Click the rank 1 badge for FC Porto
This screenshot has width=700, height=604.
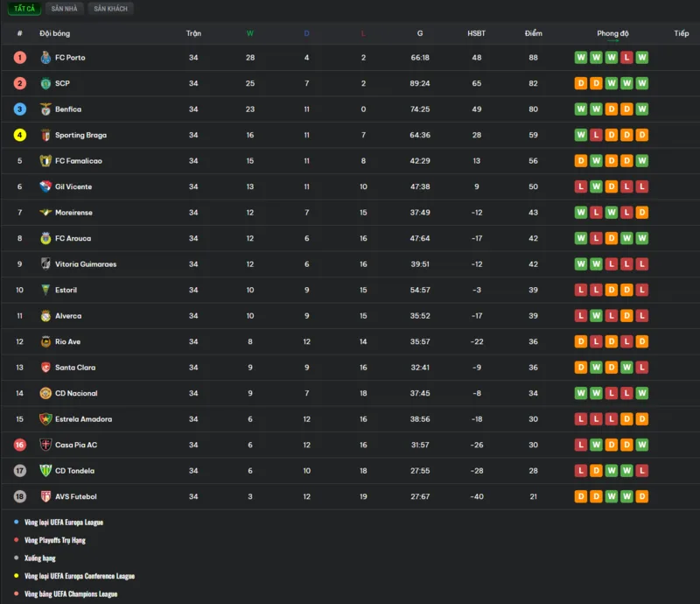point(19,58)
